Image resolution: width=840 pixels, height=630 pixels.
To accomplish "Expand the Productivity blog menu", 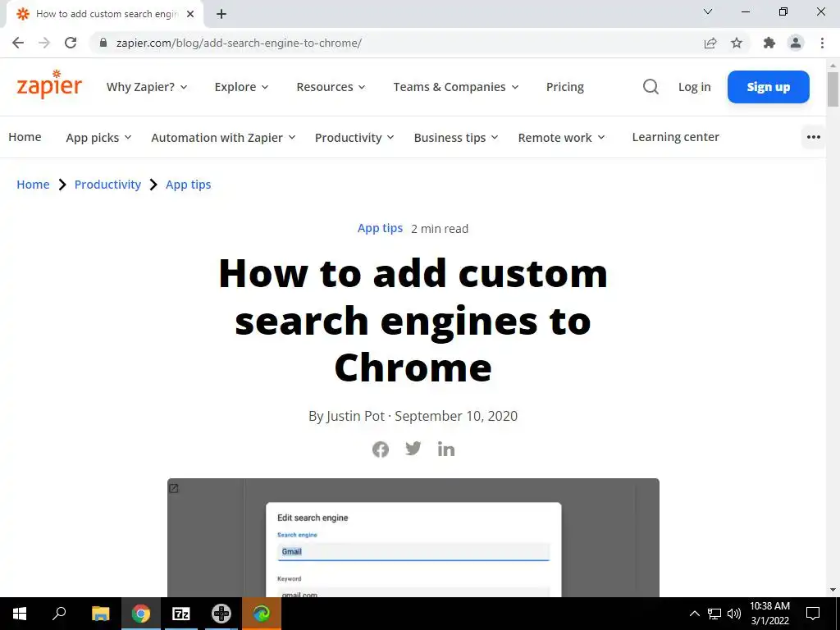I will (x=354, y=138).
